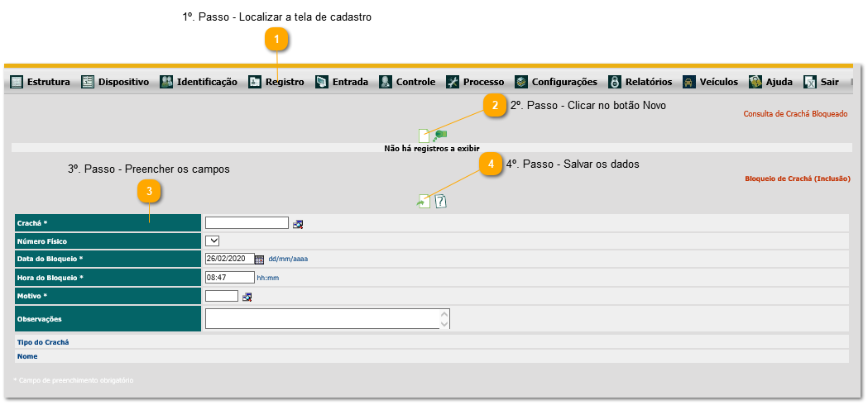
Task: Open the Entrada menu
Action: (x=350, y=82)
